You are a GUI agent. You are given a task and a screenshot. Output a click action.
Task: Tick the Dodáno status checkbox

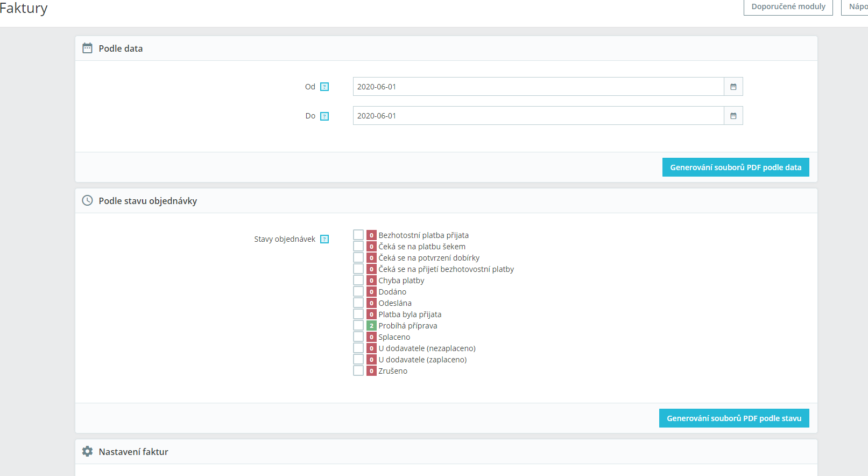(358, 291)
